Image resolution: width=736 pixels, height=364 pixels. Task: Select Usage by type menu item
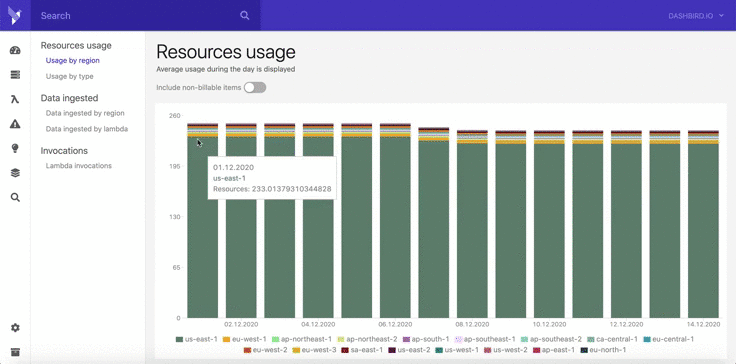tap(69, 76)
